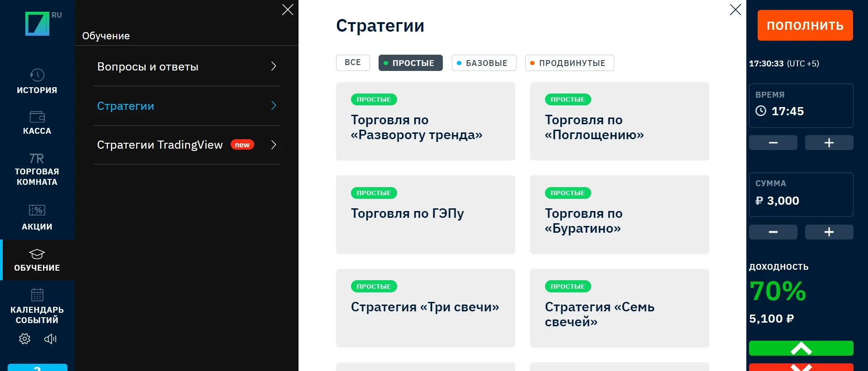Open the Торговля по ГЭПу strategy card
The height and width of the screenshot is (371, 868).
coord(425,214)
